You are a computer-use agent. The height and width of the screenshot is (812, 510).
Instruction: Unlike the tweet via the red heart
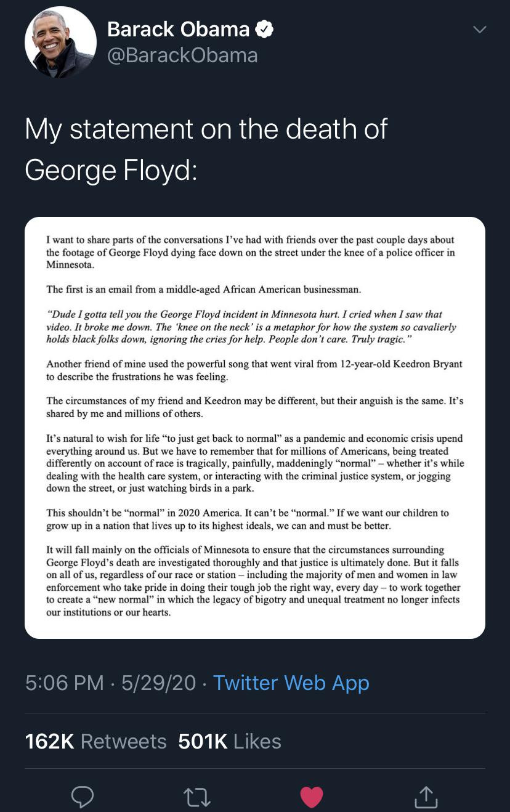click(312, 797)
